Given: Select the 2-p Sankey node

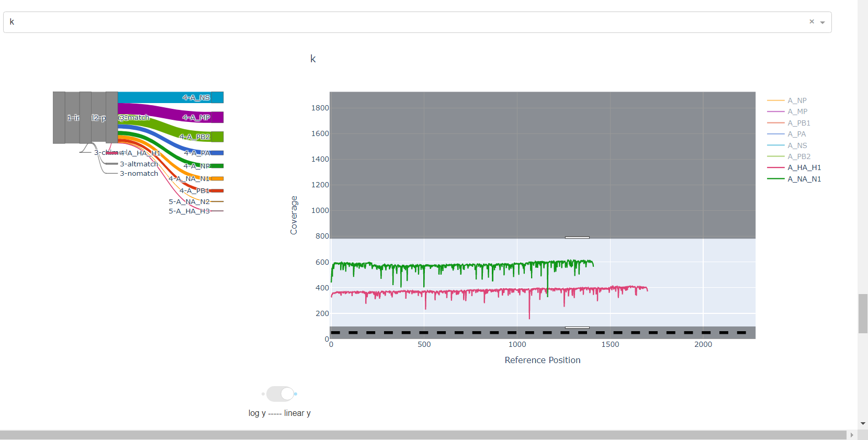Looking at the screenshot, I should click(85, 118).
